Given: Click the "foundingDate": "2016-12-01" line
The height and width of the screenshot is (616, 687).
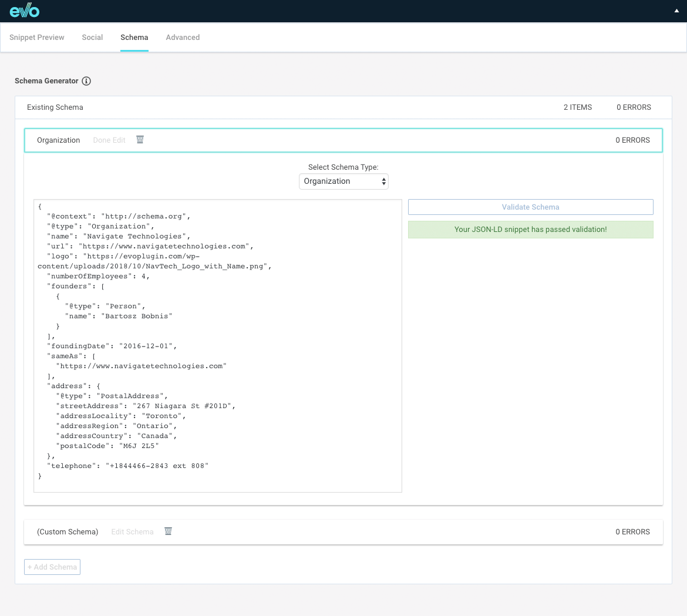Looking at the screenshot, I should 112,346.
